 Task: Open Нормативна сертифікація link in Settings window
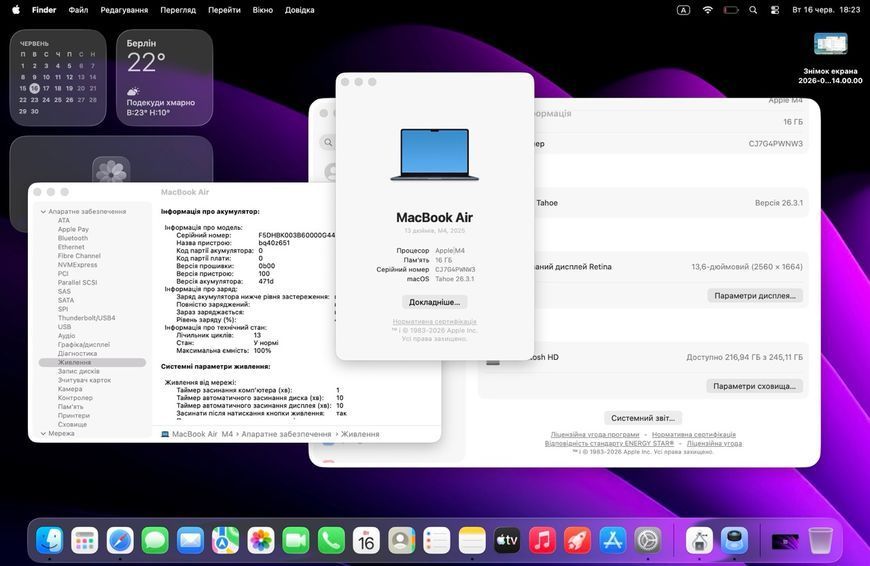694,434
